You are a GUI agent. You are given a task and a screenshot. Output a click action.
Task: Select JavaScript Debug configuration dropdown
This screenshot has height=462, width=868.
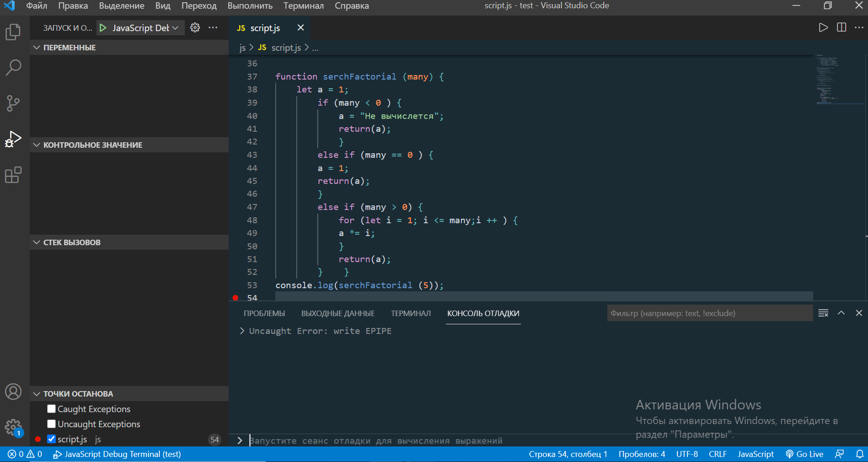pos(145,28)
